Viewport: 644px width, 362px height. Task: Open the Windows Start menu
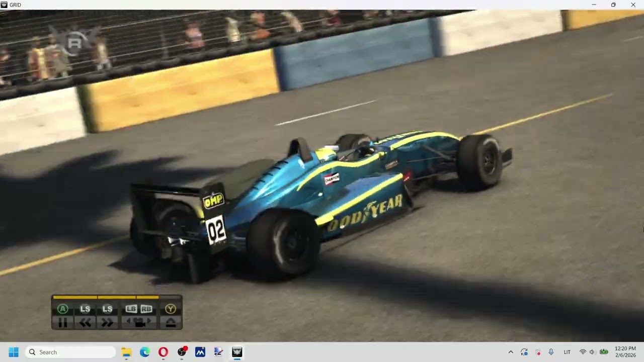14,352
